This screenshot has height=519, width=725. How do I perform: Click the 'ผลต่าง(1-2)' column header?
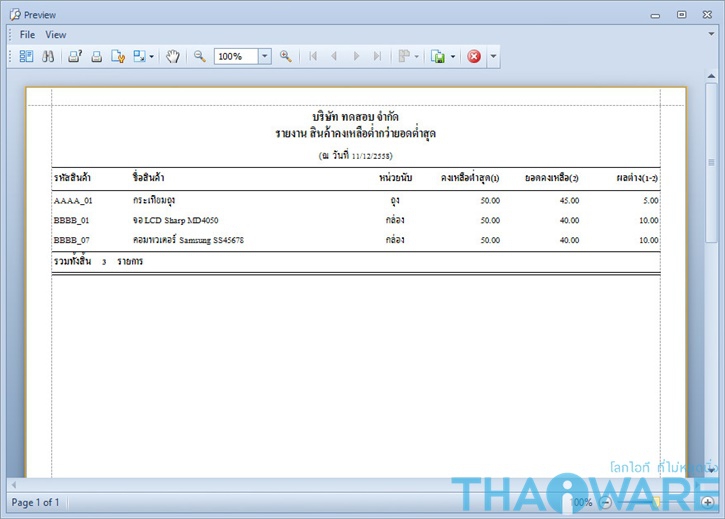click(x=637, y=178)
